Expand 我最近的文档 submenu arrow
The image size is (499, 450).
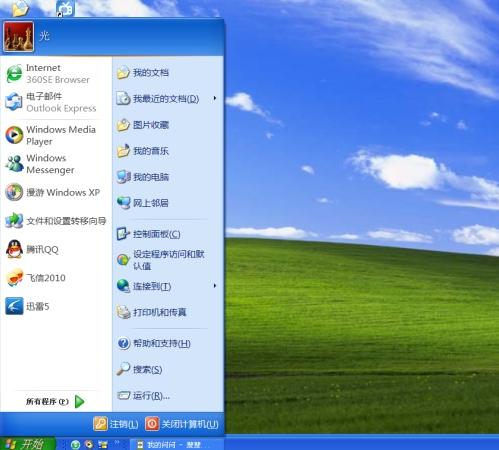(215, 98)
